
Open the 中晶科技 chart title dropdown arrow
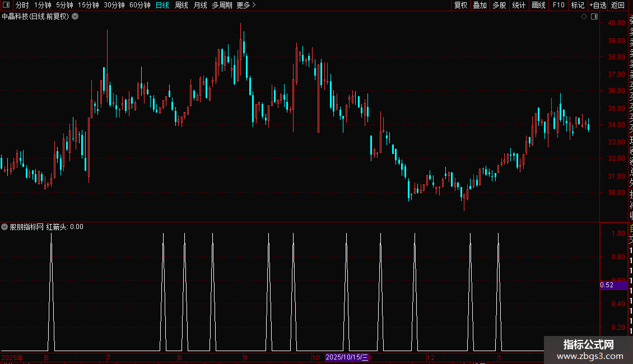pos(75,17)
